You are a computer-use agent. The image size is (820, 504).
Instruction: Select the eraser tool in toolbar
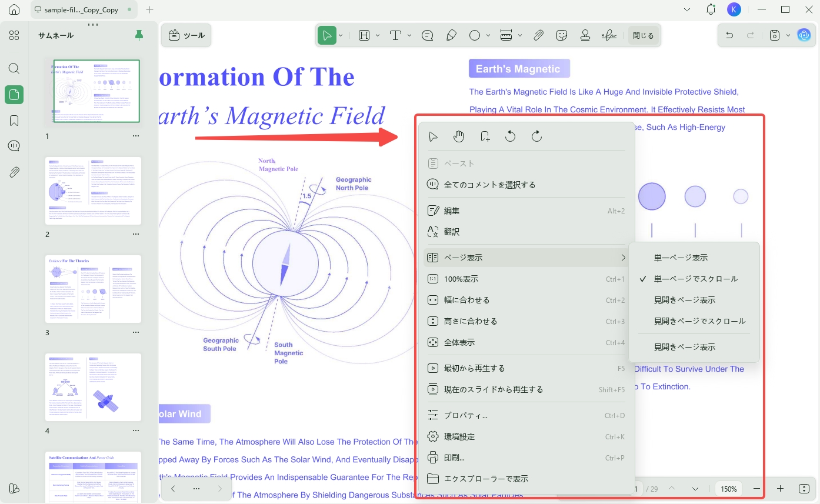451,35
